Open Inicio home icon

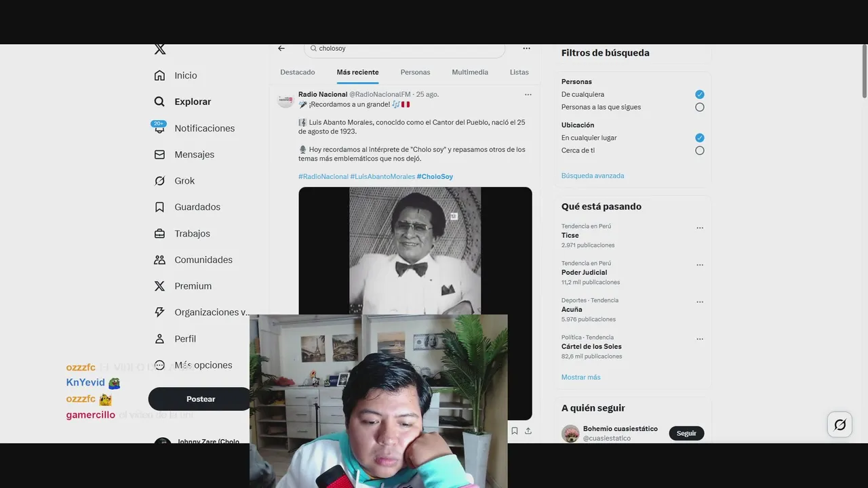click(x=159, y=75)
